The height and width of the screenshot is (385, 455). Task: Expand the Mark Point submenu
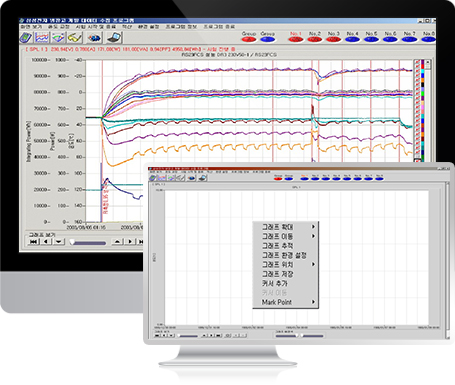[285, 302]
